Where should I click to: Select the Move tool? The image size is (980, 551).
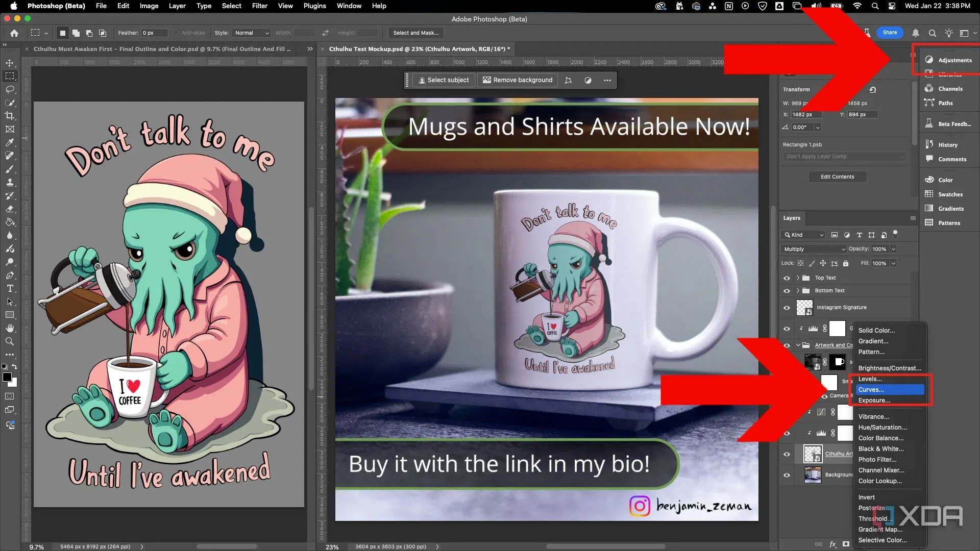click(x=10, y=63)
